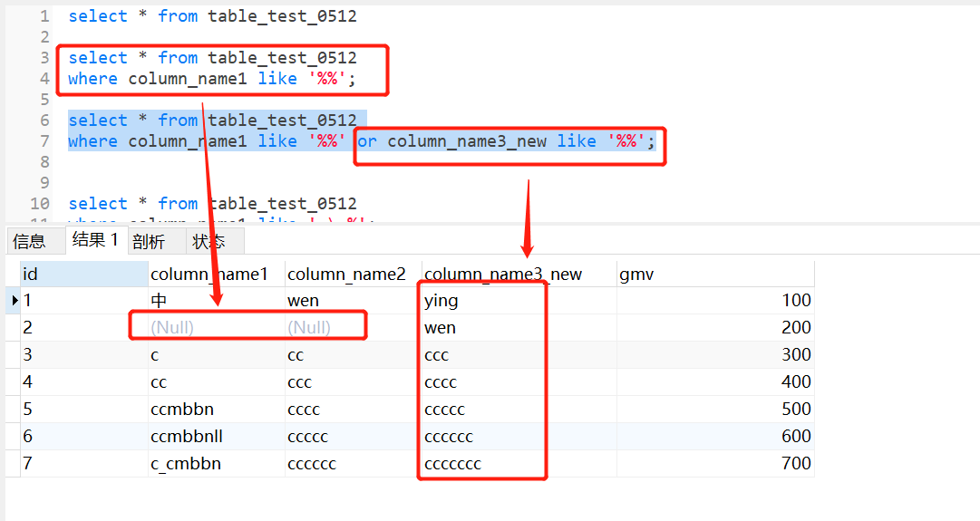The image size is (980, 521).
Task: Place cursor on 'where column_name1 like' in line 4
Action: (x=182, y=79)
